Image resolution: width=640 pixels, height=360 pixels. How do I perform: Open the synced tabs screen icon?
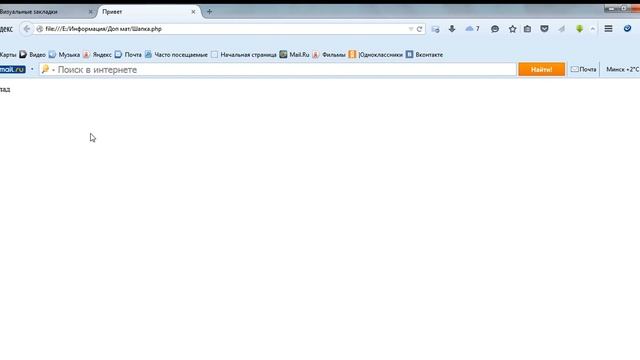pos(436,29)
